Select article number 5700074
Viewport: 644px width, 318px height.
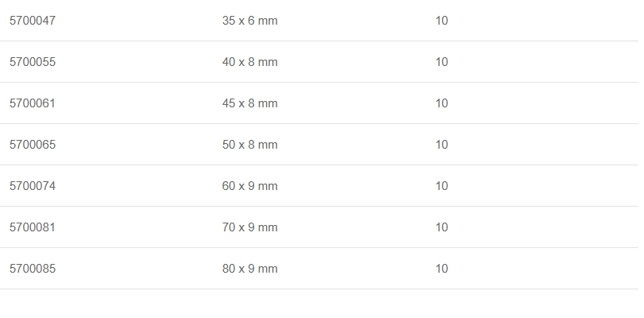[33, 186]
